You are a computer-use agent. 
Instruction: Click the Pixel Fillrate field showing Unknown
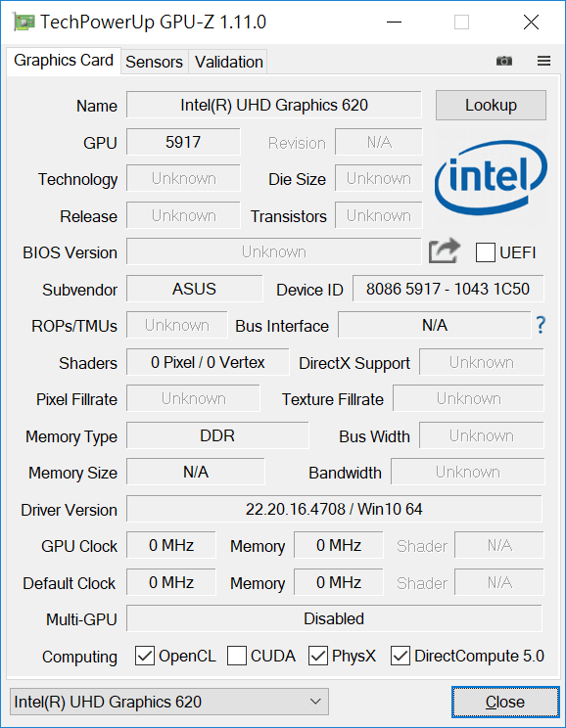pyautogui.click(x=193, y=398)
